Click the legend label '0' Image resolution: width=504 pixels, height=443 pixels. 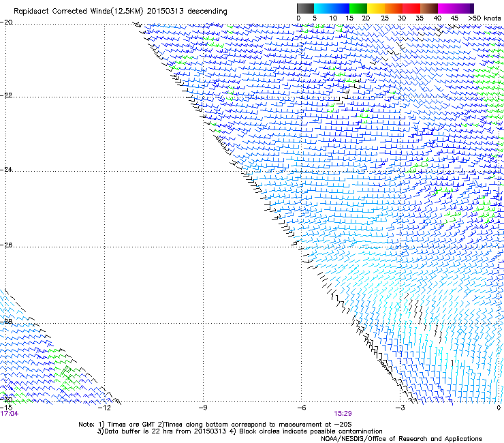click(298, 18)
